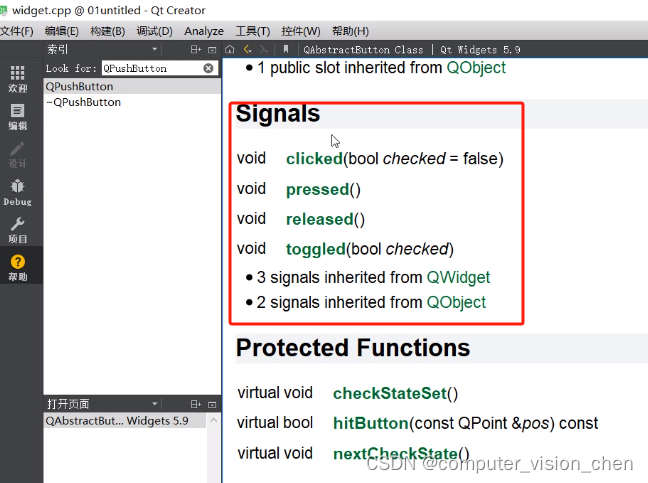Split the open pages panel
Image resolution: width=648 pixels, height=483 pixels.
(x=195, y=404)
